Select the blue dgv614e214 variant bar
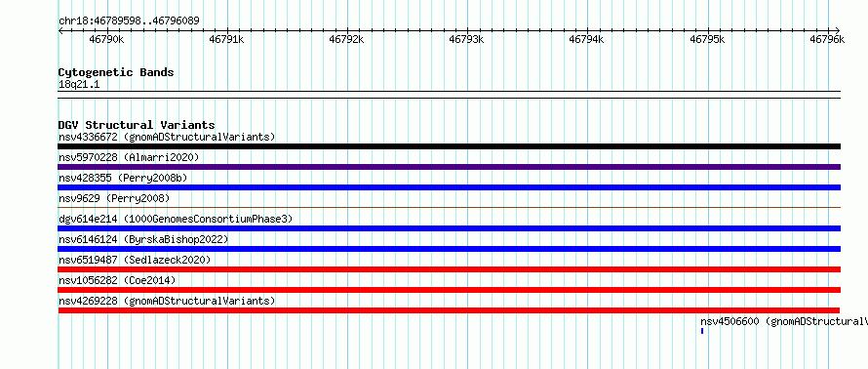This screenshot has height=369, width=868. pyautogui.click(x=449, y=228)
